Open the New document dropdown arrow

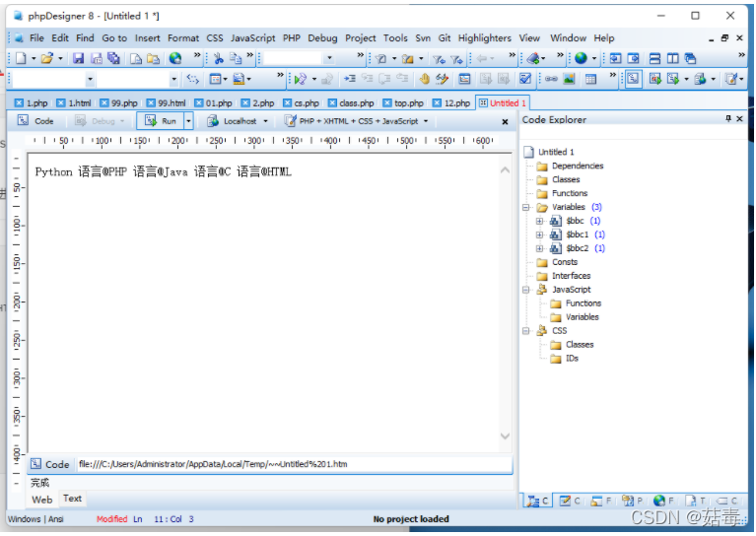(34, 59)
